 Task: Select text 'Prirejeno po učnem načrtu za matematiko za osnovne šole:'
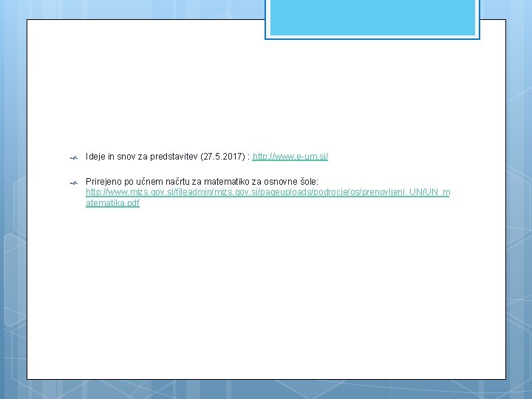point(202,182)
